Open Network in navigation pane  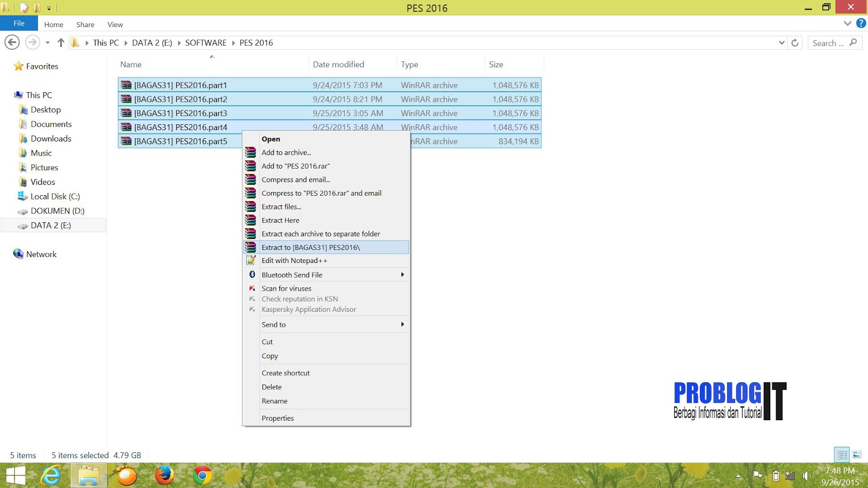41,254
